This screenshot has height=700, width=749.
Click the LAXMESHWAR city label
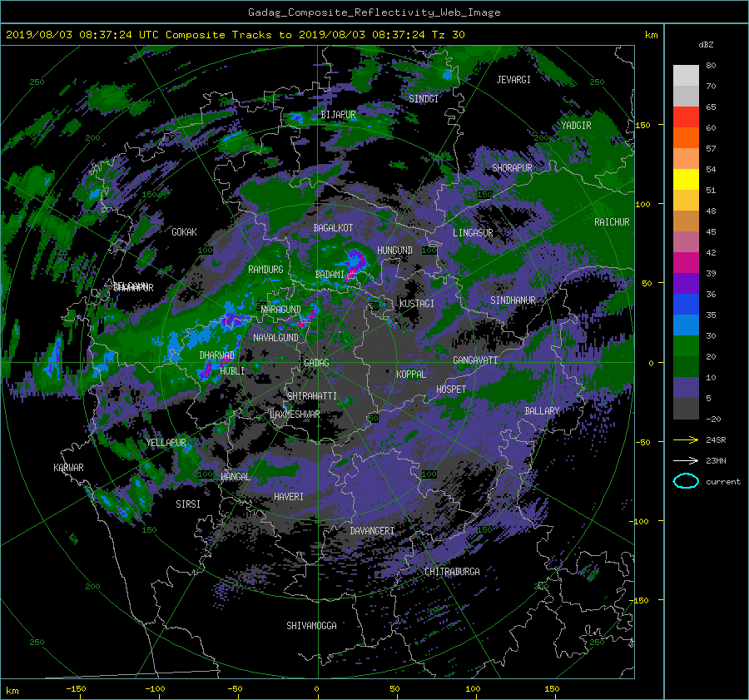click(295, 415)
